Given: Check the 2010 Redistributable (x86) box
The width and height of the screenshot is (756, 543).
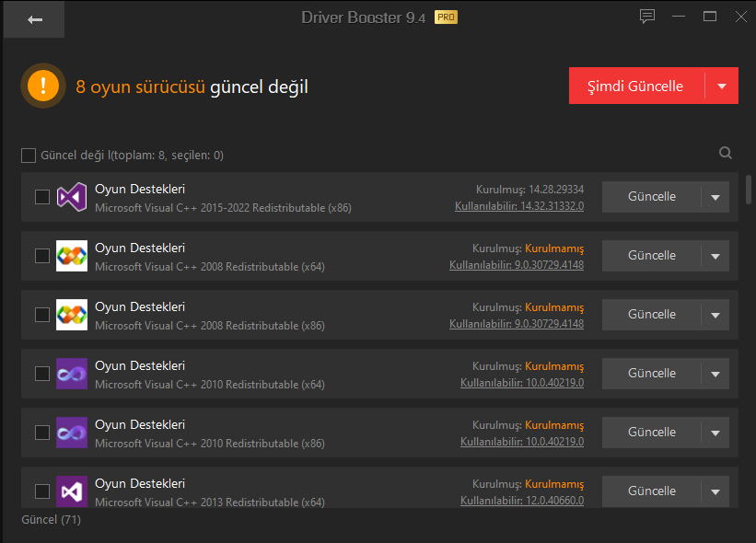Looking at the screenshot, I should (x=42, y=433).
